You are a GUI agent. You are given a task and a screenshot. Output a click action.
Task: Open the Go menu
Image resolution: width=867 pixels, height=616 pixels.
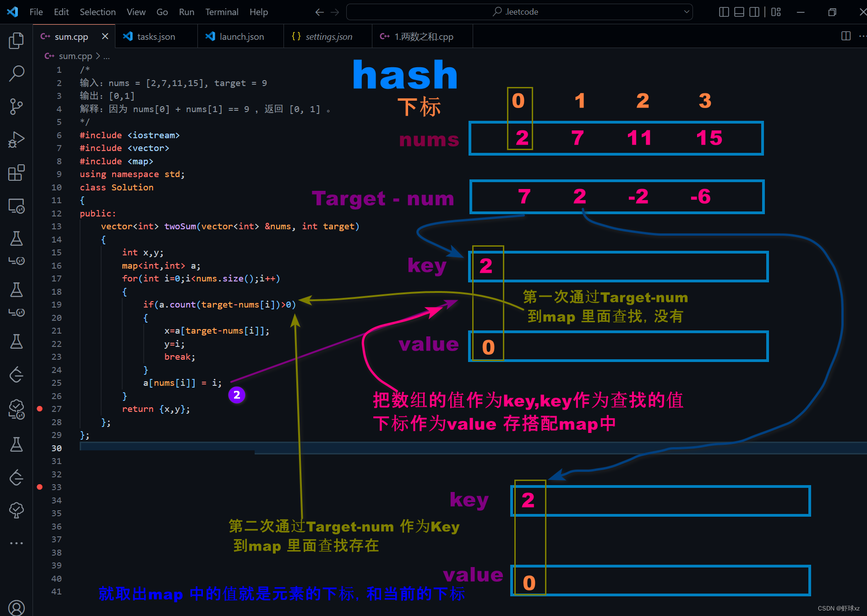coord(162,12)
